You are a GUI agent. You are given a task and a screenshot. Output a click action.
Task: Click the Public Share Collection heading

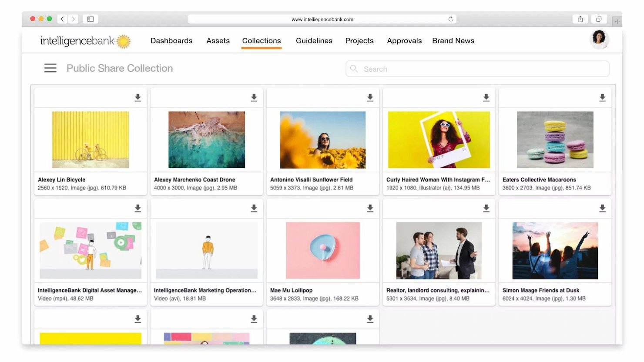pos(120,68)
